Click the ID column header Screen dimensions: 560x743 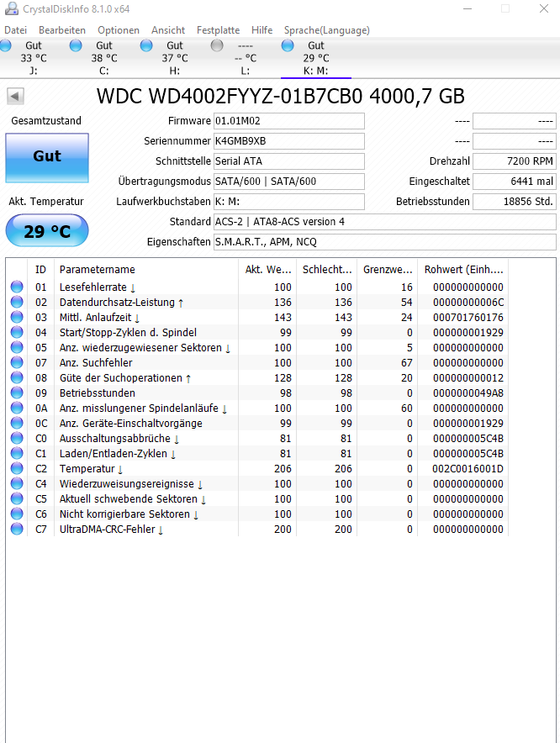(40, 270)
